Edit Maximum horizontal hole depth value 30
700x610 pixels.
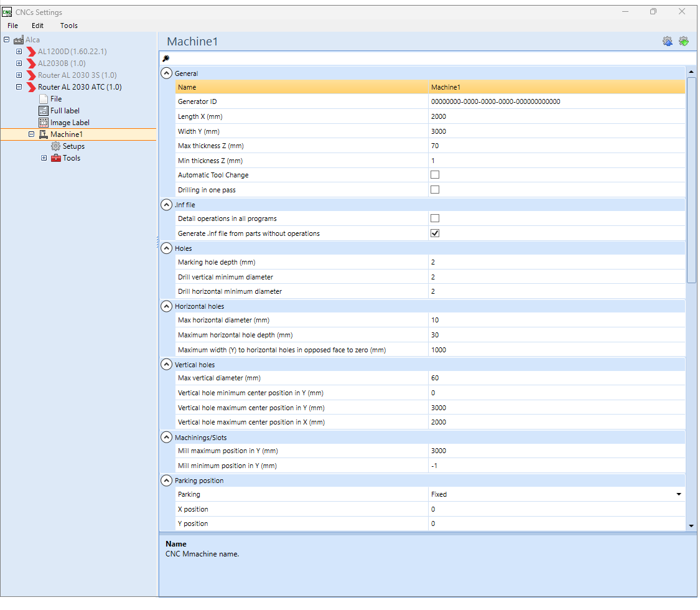pos(557,335)
